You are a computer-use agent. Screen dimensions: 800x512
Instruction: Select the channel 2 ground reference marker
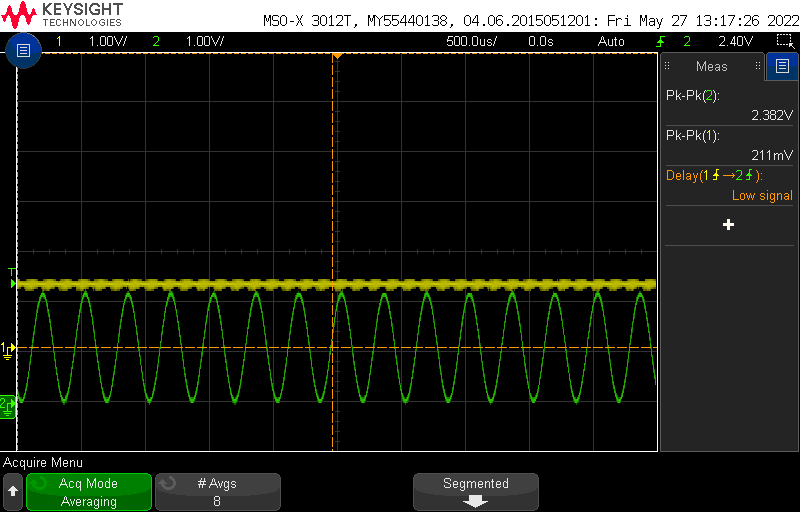(7, 404)
